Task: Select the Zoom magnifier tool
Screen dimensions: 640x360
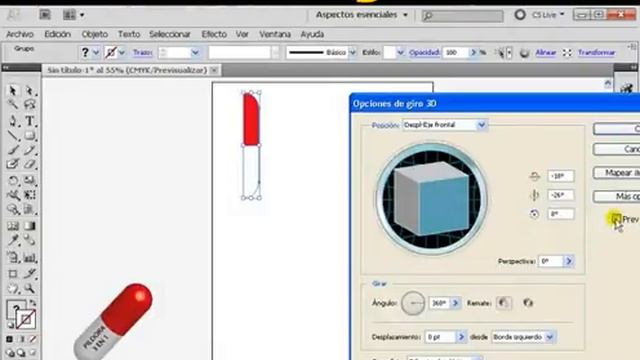Action: 29,289
